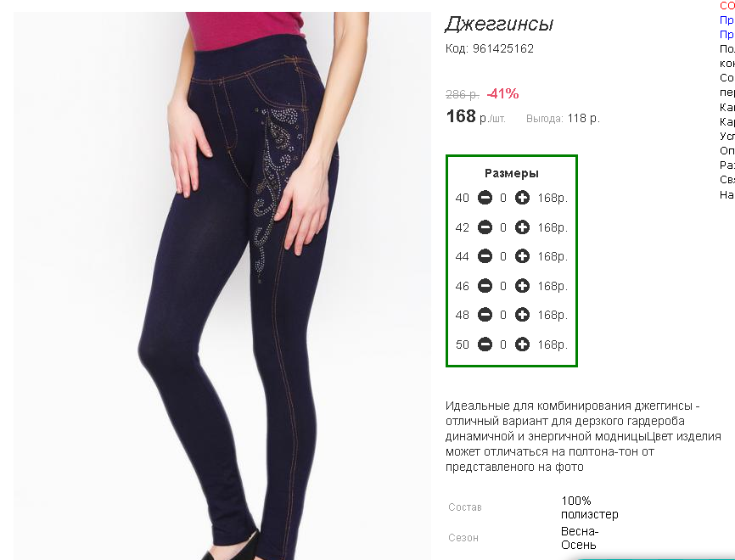Viewport: 735px width, 560px height.
Task: Increase quantity for size 40
Action: (522, 198)
